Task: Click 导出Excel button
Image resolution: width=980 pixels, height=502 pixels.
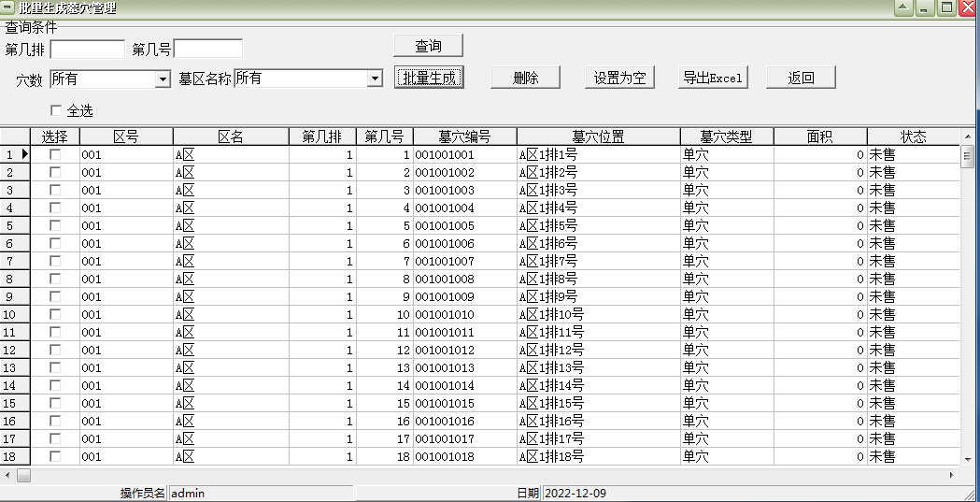Action: [x=713, y=78]
